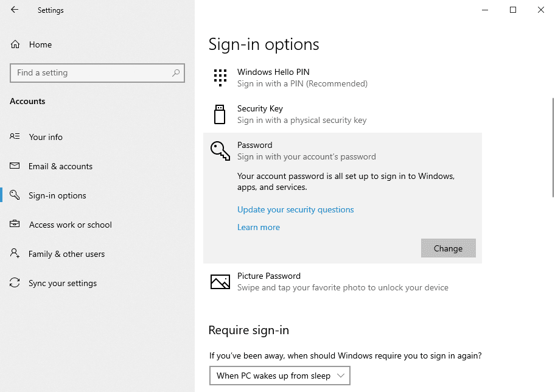
Task: Click the Settings window title text
Action: [x=51, y=10]
